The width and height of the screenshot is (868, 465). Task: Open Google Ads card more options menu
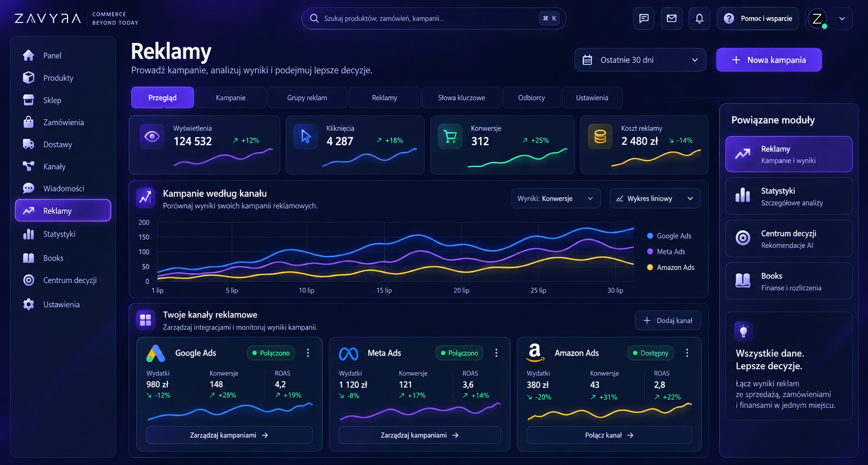click(308, 353)
